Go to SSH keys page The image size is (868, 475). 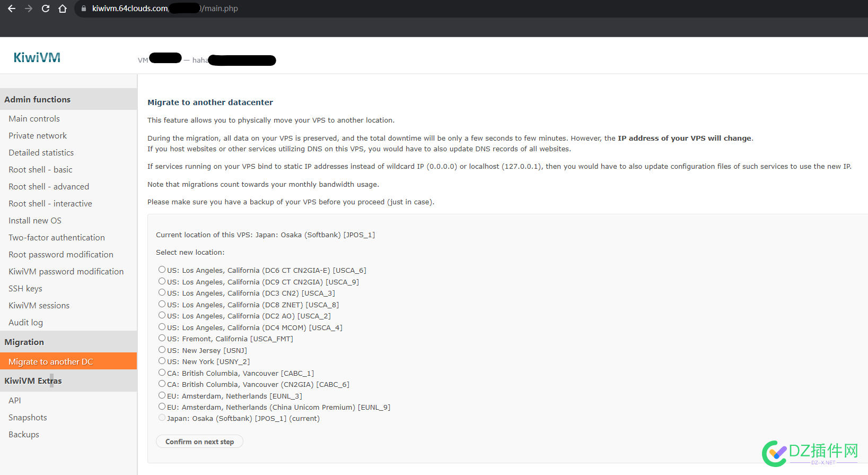pyautogui.click(x=25, y=289)
